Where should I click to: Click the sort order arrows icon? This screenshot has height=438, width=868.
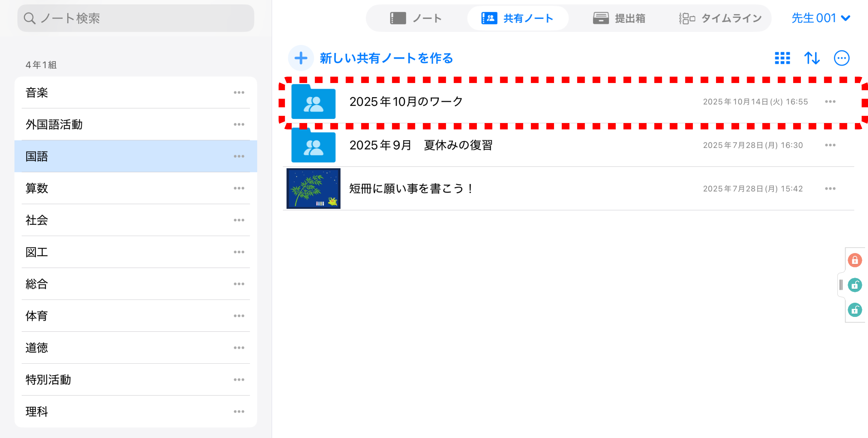[x=812, y=58]
